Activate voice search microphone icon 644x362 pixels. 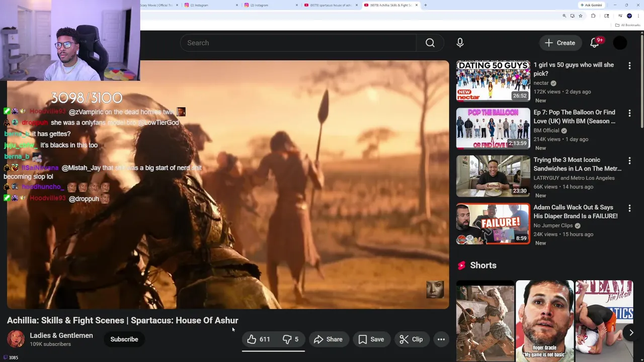tap(460, 43)
